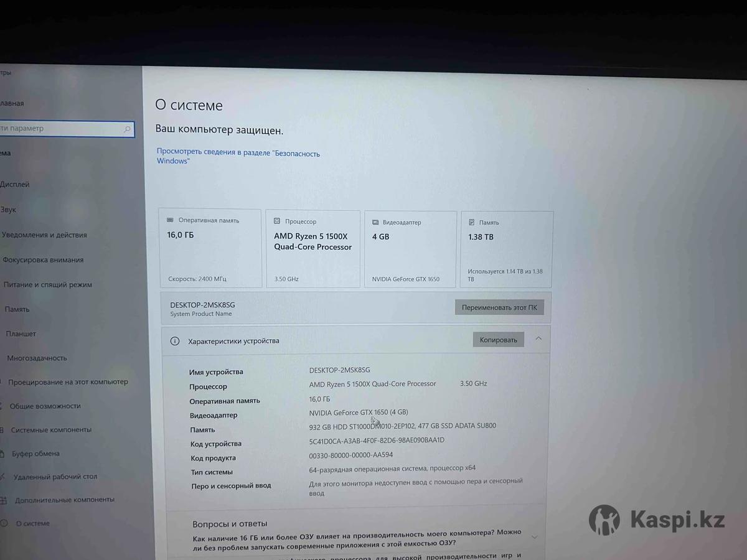
Task: Open Дисплей settings page
Action: coord(15,184)
